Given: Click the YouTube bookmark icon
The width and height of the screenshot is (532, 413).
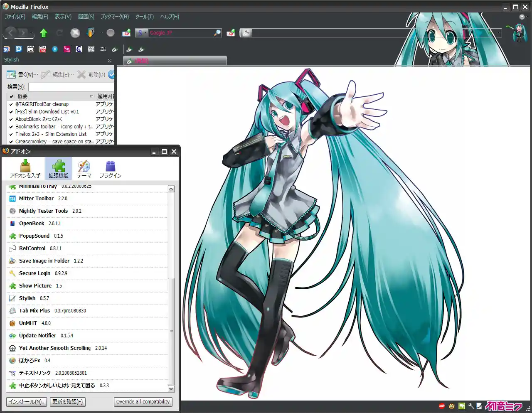Looking at the screenshot, I should click(43, 49).
